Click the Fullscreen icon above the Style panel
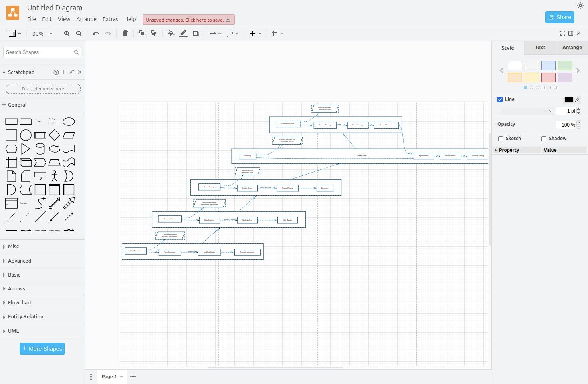This screenshot has width=588, height=384. tap(562, 33)
